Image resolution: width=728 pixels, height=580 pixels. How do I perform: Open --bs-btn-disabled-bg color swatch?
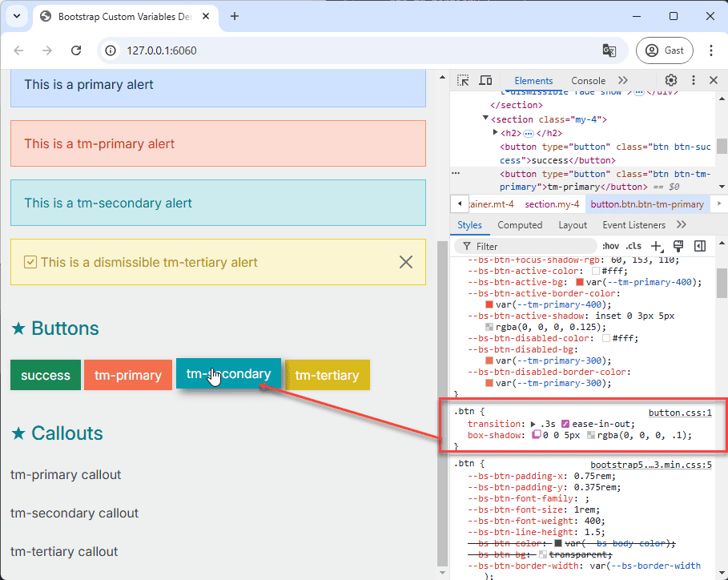click(489, 360)
